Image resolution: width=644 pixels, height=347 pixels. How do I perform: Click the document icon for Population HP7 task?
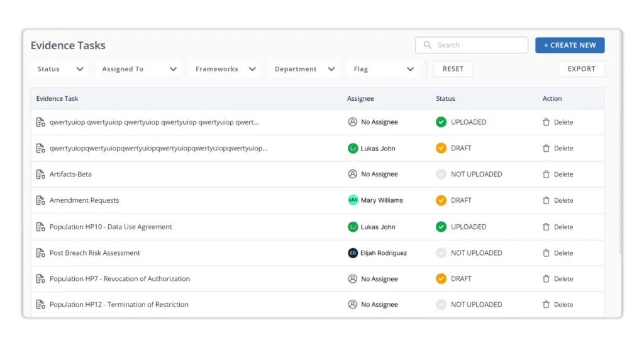click(x=41, y=279)
